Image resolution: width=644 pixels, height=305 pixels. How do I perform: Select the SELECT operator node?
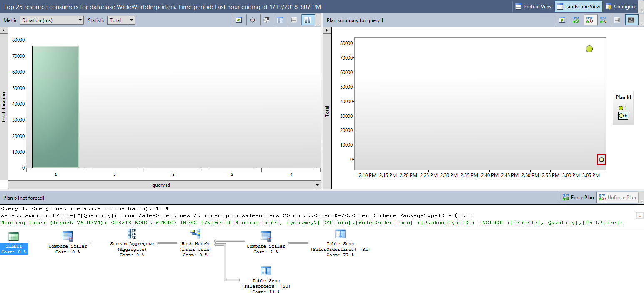tap(14, 243)
